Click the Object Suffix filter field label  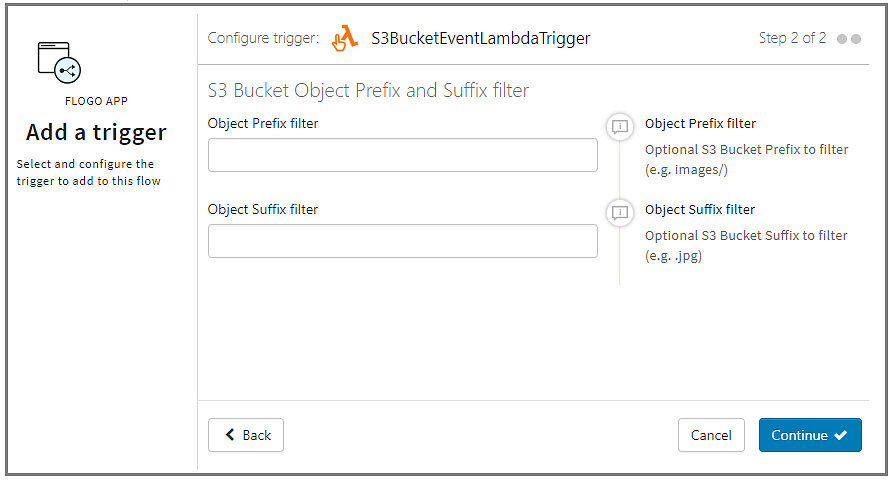coord(263,209)
